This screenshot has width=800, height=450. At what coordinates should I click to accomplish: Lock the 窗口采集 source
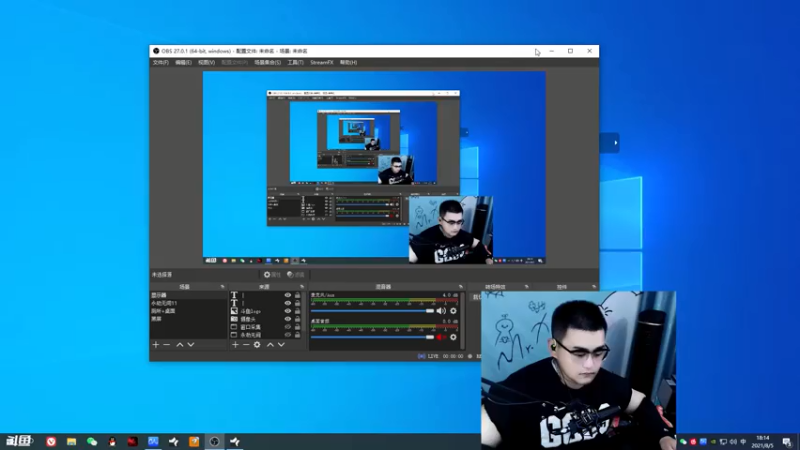pos(297,327)
